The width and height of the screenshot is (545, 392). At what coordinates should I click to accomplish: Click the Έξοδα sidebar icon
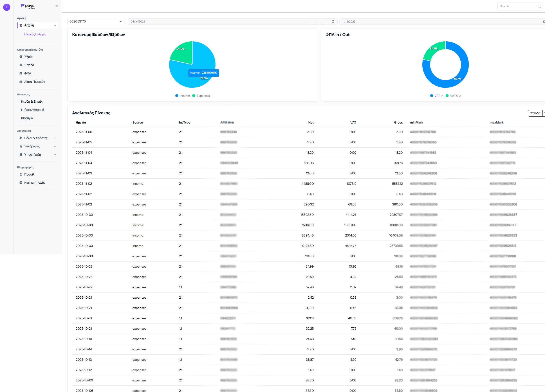click(x=21, y=57)
